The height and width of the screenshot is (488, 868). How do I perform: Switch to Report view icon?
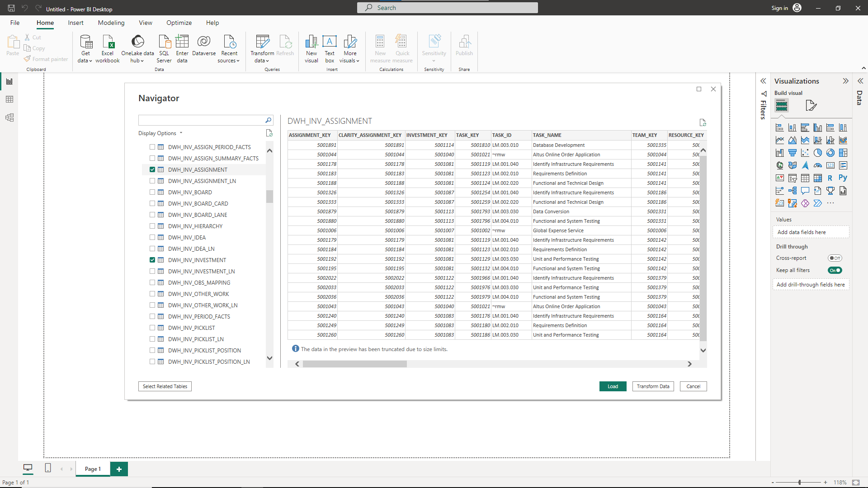[9, 81]
